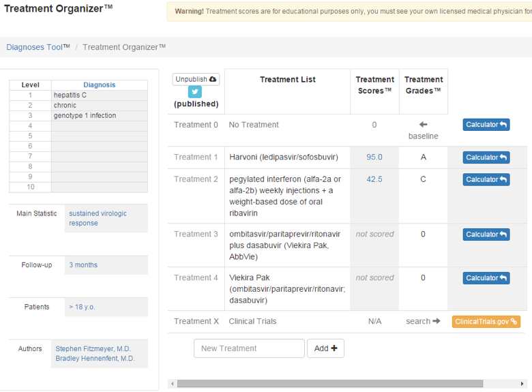Open the Harvoni score 95.0
This screenshot has width=532, height=392.
click(374, 157)
